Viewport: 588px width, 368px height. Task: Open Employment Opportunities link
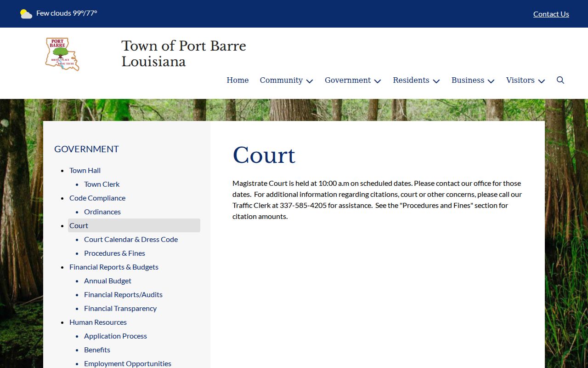tap(128, 363)
